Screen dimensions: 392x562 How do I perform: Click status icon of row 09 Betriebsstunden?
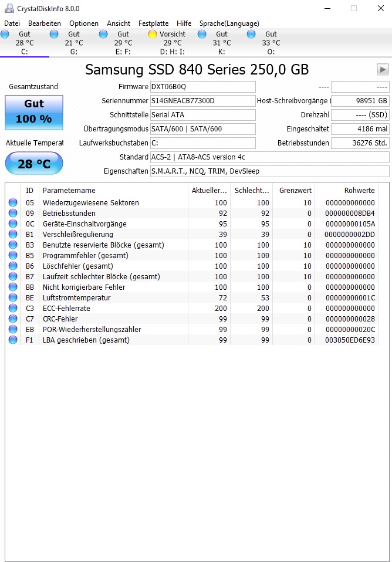pos(13,213)
